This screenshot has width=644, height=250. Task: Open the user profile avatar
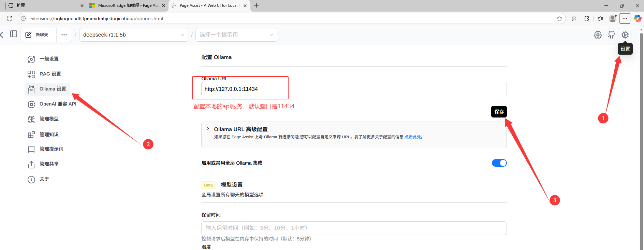613,18
